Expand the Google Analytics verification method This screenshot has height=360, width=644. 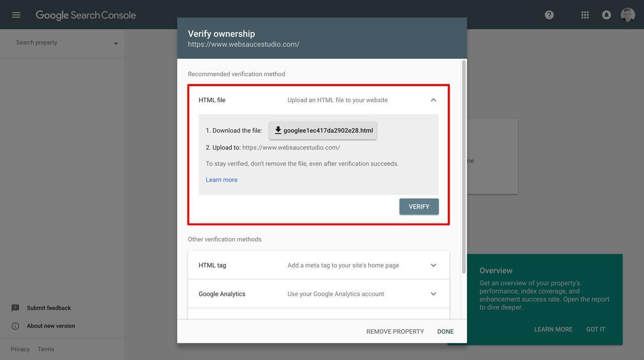tap(433, 294)
